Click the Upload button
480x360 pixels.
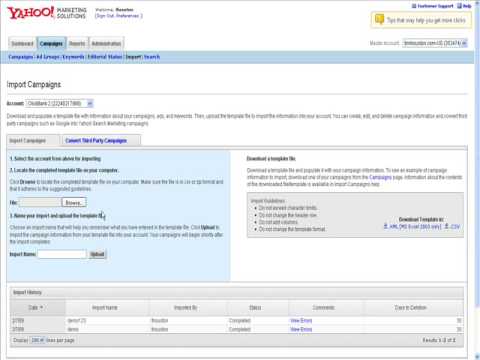pos(97,254)
